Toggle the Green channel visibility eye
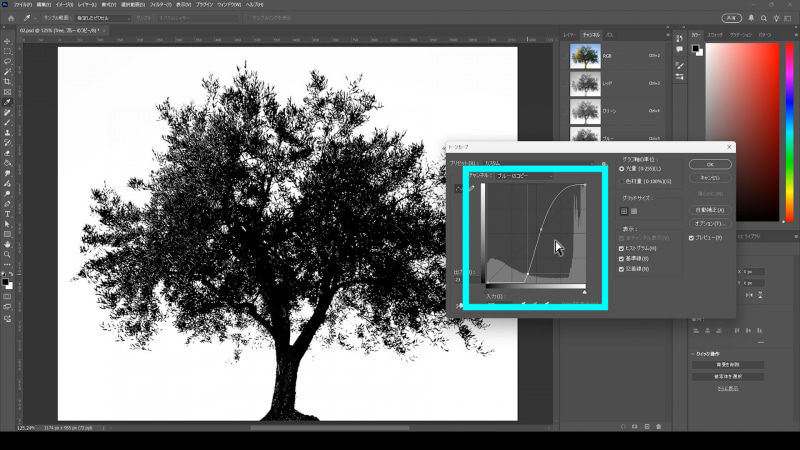The image size is (800, 450). [565, 111]
